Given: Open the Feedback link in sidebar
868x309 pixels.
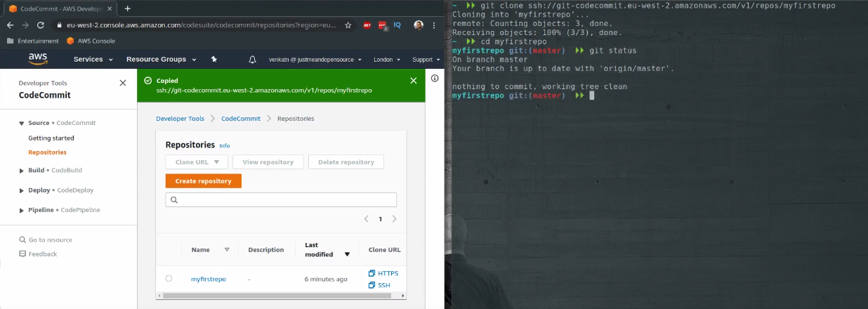Looking at the screenshot, I should coord(38,254).
